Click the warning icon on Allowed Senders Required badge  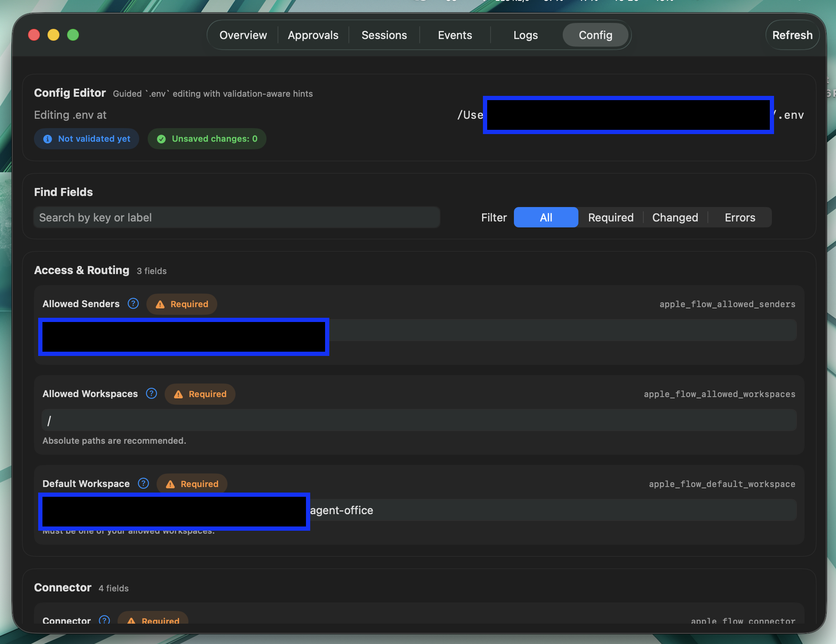click(160, 304)
